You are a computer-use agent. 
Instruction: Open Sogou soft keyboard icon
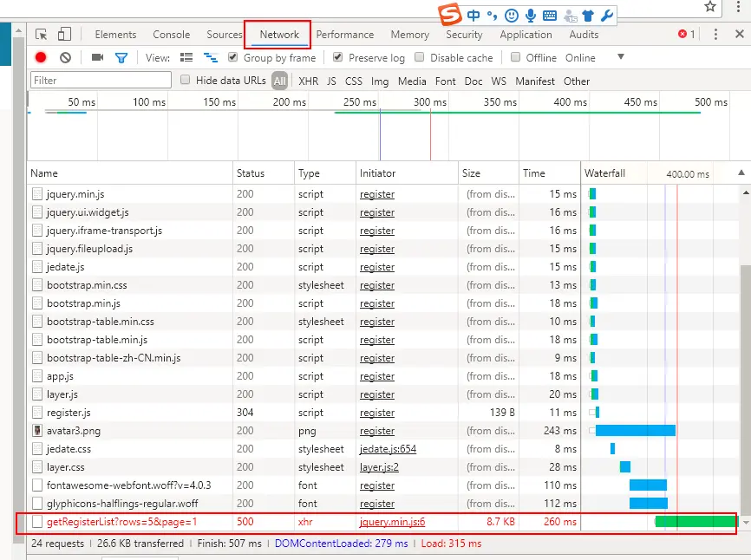[550, 16]
